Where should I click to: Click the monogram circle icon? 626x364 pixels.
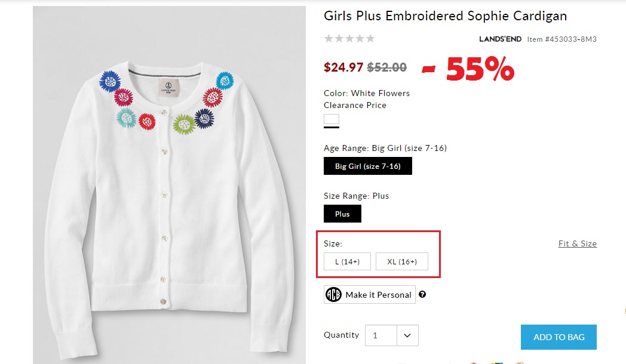(x=333, y=295)
